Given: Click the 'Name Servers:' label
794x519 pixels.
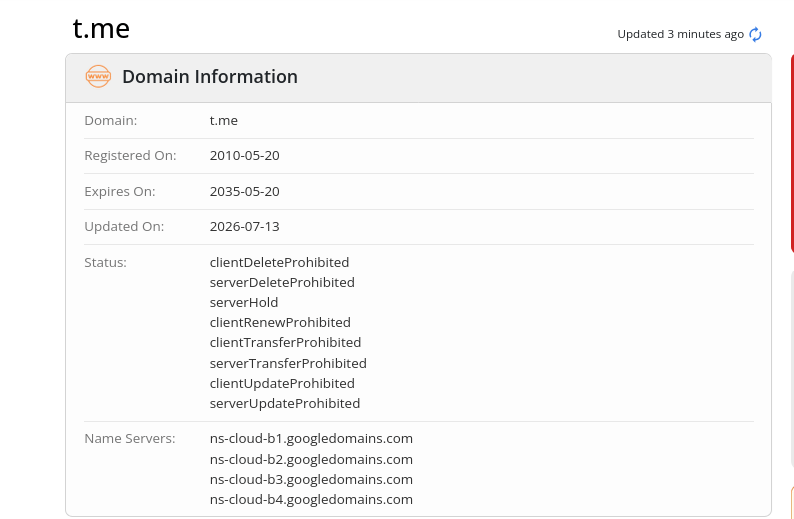Looking at the screenshot, I should click(130, 438).
